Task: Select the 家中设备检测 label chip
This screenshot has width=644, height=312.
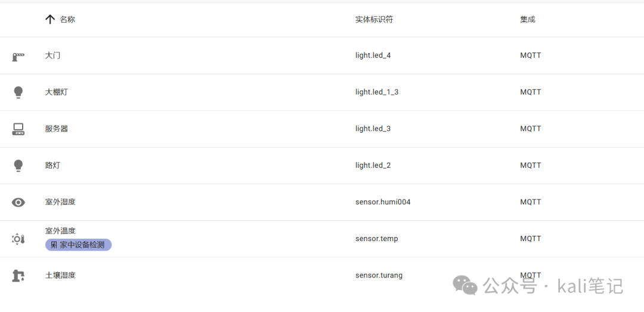Action: (79, 245)
